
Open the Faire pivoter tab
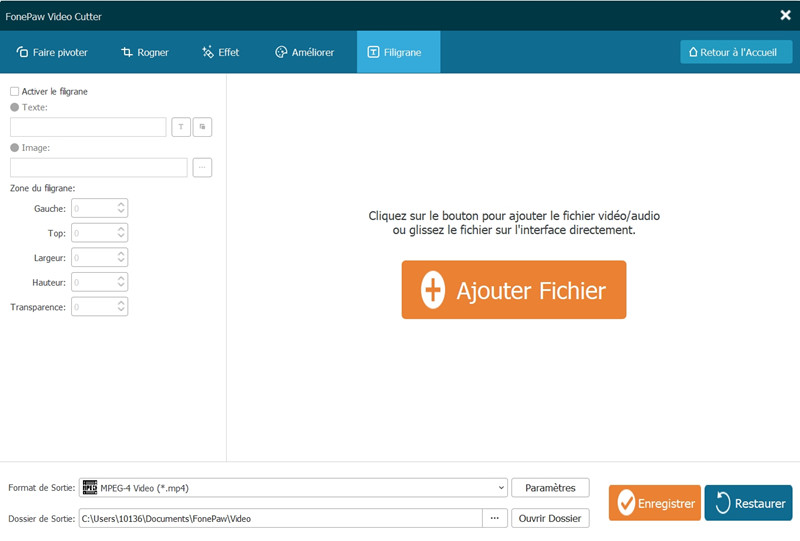coord(53,52)
